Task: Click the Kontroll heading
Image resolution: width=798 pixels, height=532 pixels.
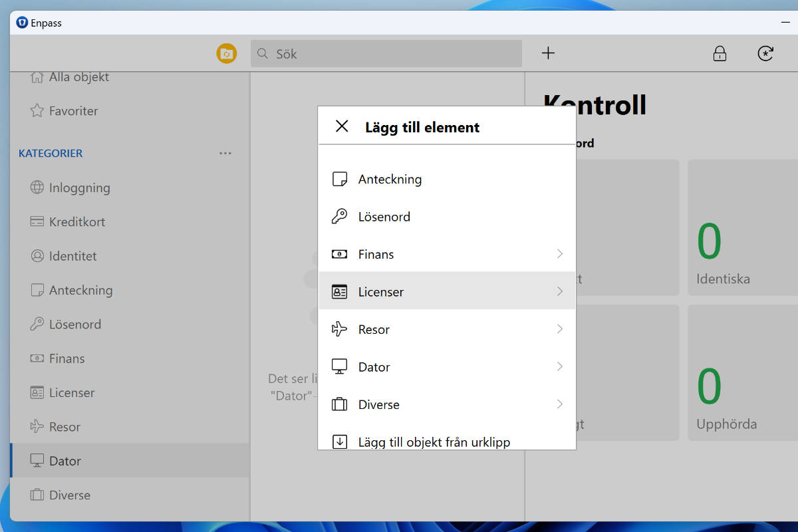Action: 595,105
